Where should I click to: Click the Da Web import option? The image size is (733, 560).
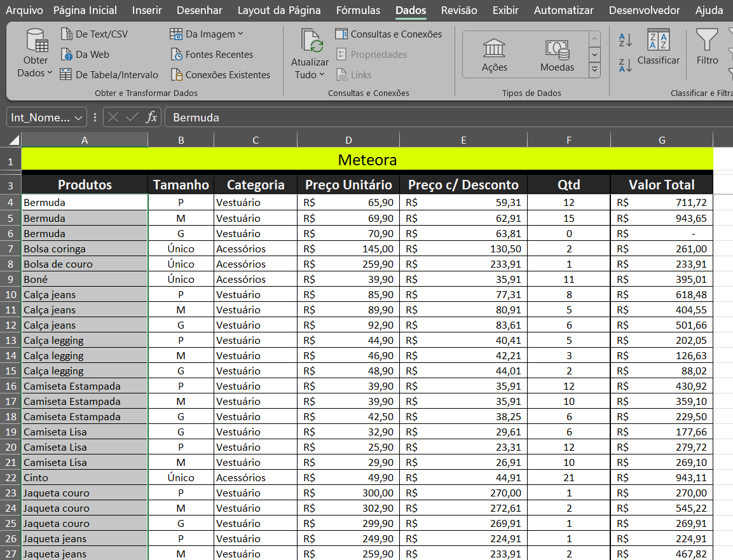[85, 55]
